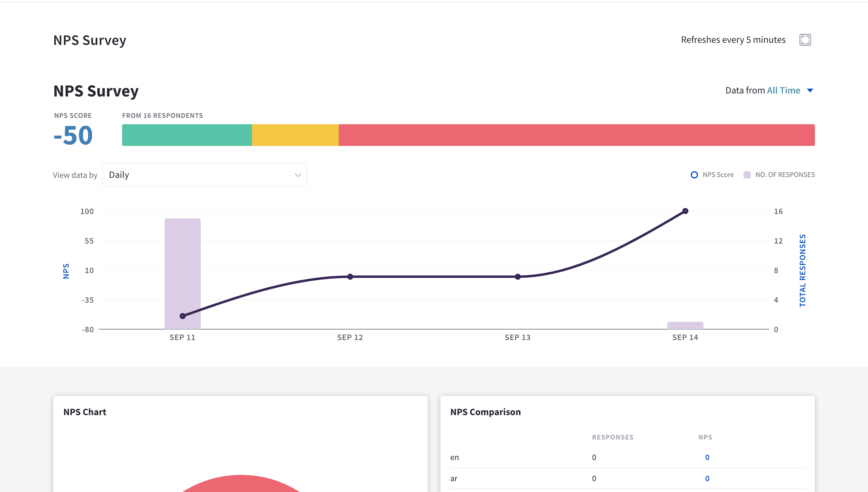Click the All Time link

point(783,90)
